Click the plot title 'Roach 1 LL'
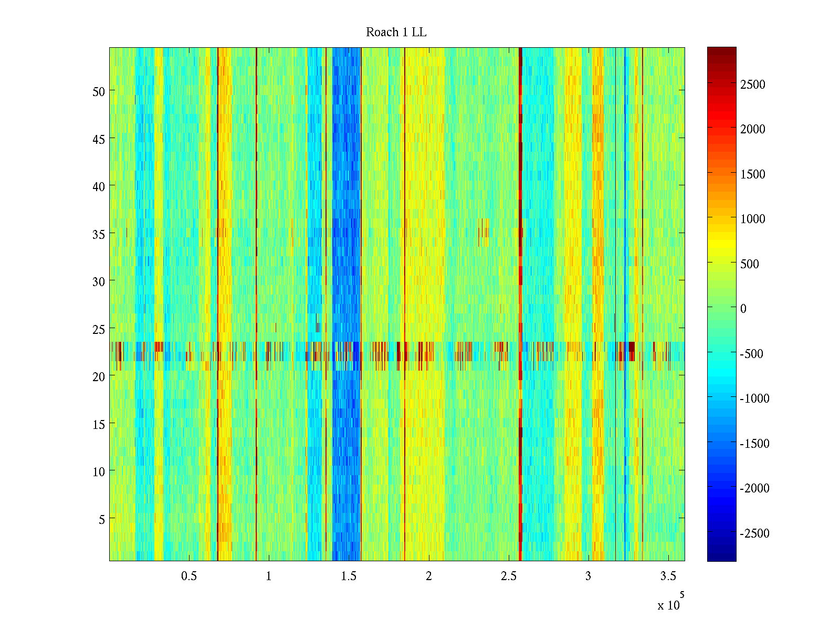The height and width of the screenshot is (630, 840). pyautogui.click(x=396, y=33)
